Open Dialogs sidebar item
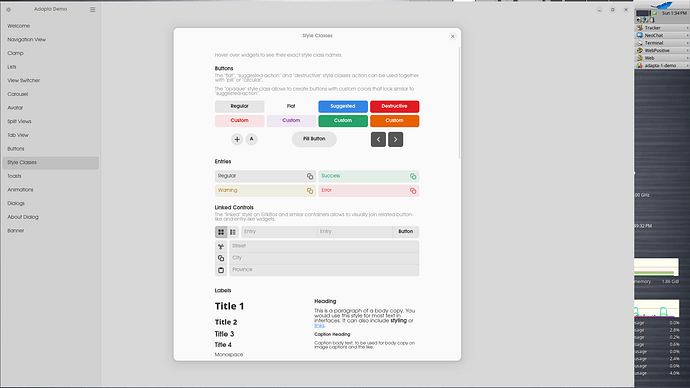The image size is (690, 388). pos(51,203)
